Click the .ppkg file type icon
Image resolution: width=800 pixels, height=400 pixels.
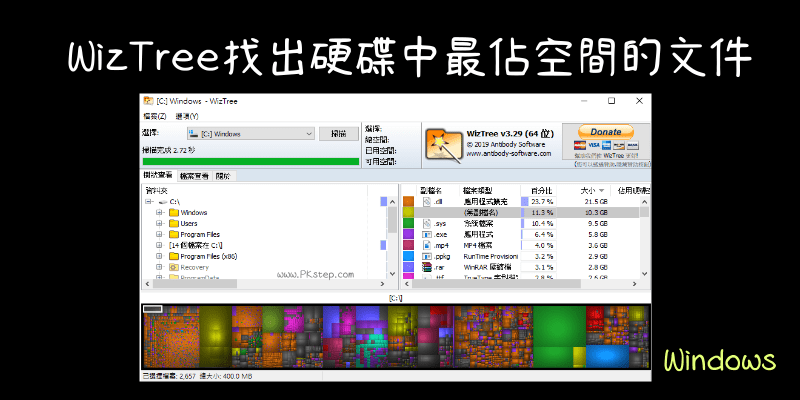pos(427,256)
